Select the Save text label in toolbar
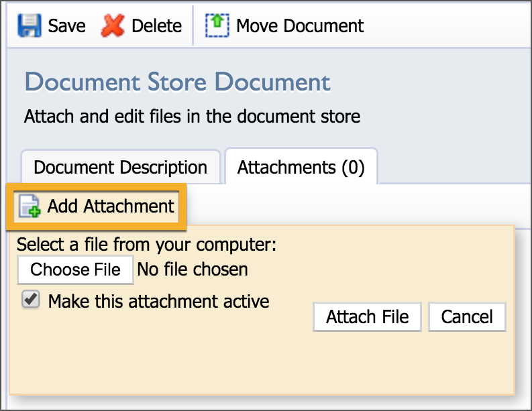The image size is (532, 411). click(x=67, y=25)
